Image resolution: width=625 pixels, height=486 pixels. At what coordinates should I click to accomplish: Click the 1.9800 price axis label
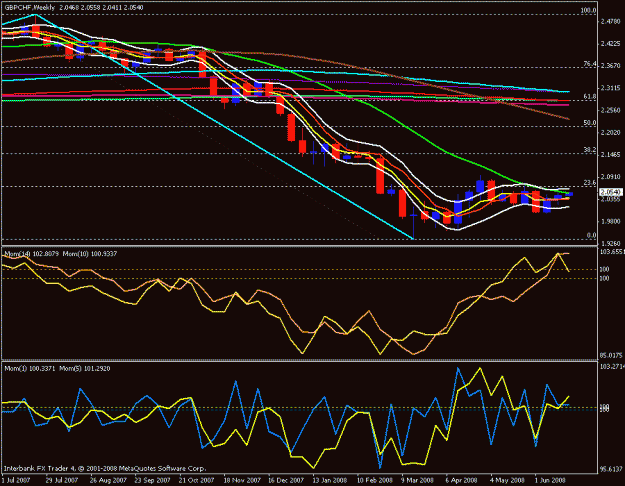coord(611,221)
